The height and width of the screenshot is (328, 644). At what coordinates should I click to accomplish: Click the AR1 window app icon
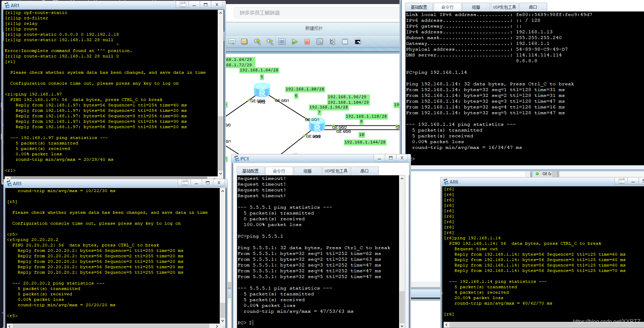7,5
